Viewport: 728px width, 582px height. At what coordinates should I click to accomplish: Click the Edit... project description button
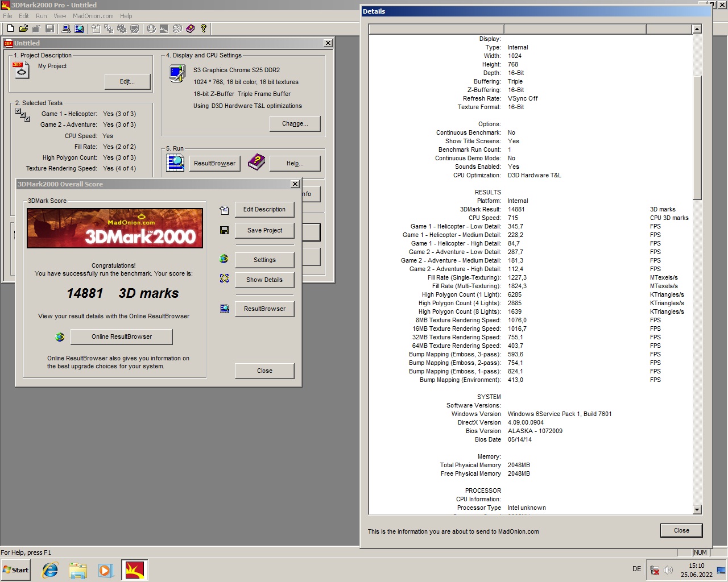coord(127,82)
